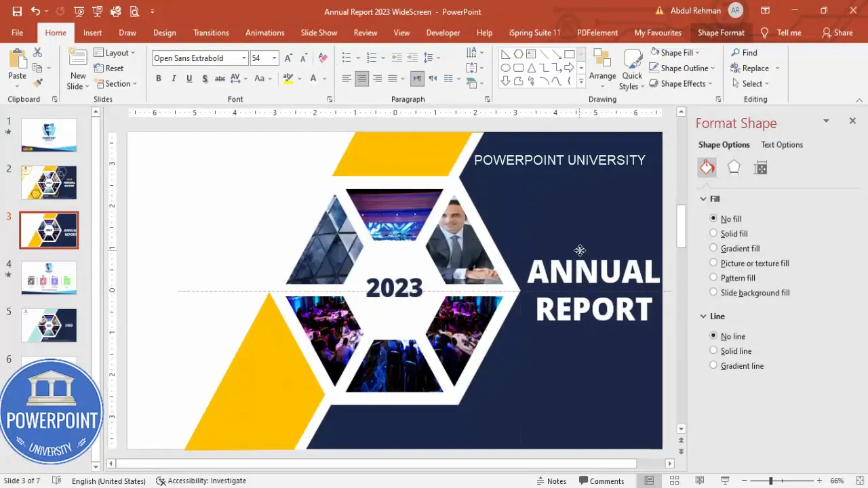Click the Slide Sorter view icon

[x=674, y=481]
